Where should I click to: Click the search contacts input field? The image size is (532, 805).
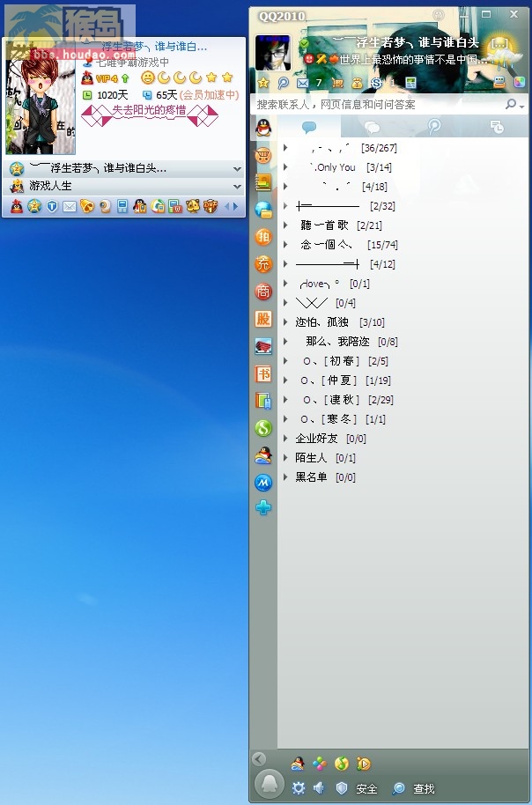[x=378, y=105]
